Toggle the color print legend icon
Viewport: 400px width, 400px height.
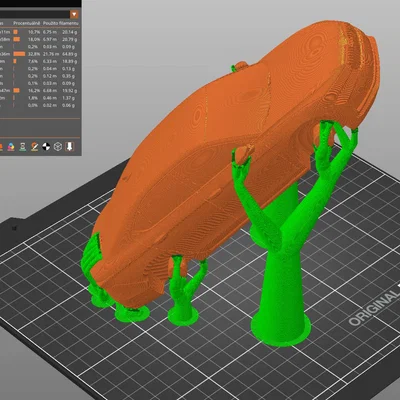(11, 147)
